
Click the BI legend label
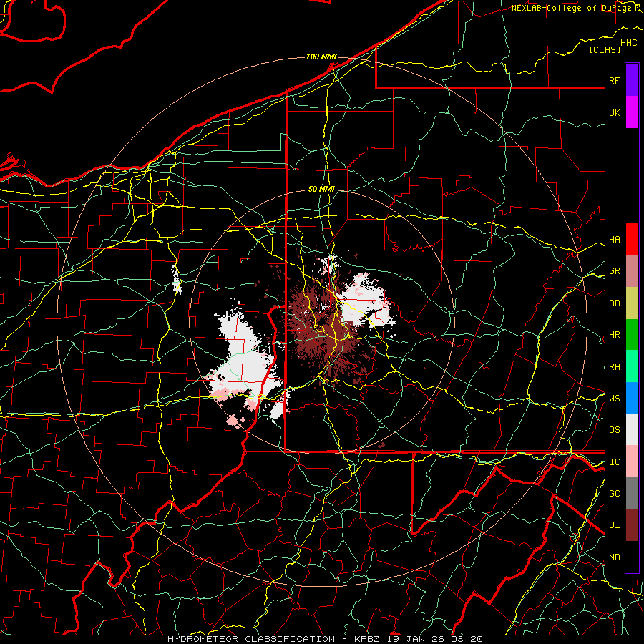[614, 525]
